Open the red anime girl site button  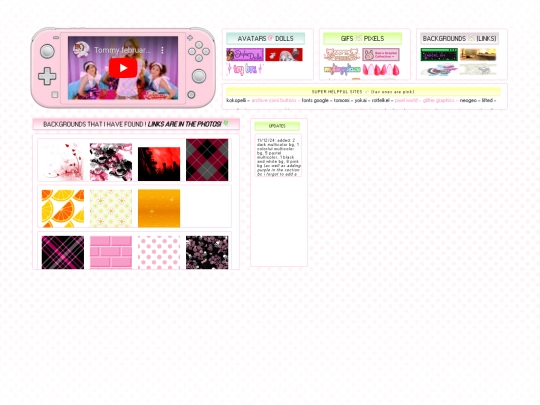click(x=284, y=55)
